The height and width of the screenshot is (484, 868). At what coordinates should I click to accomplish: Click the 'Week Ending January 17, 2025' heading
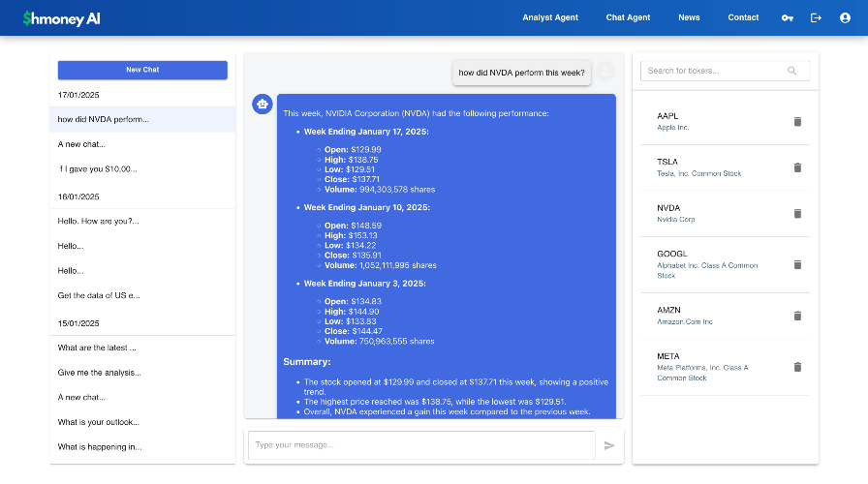[x=366, y=132]
